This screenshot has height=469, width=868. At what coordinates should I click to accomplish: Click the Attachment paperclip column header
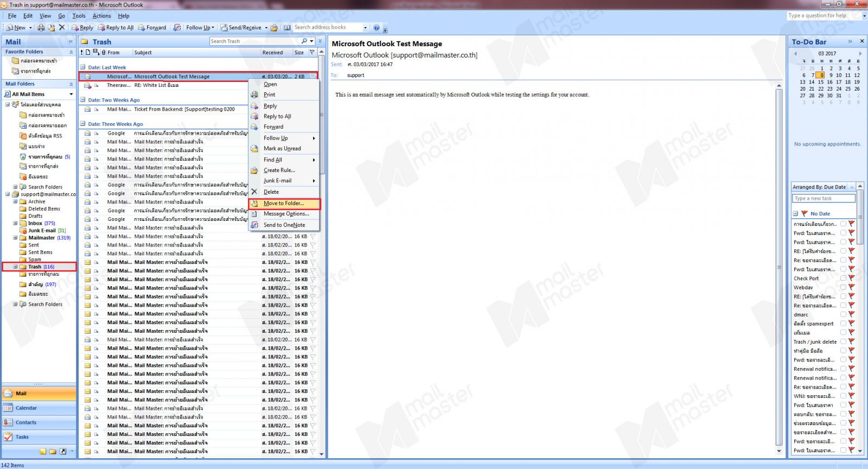[103, 53]
